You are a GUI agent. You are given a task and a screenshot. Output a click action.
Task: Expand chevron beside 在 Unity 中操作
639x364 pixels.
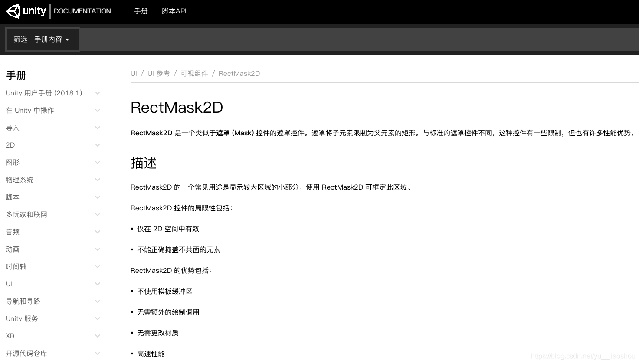tap(98, 111)
